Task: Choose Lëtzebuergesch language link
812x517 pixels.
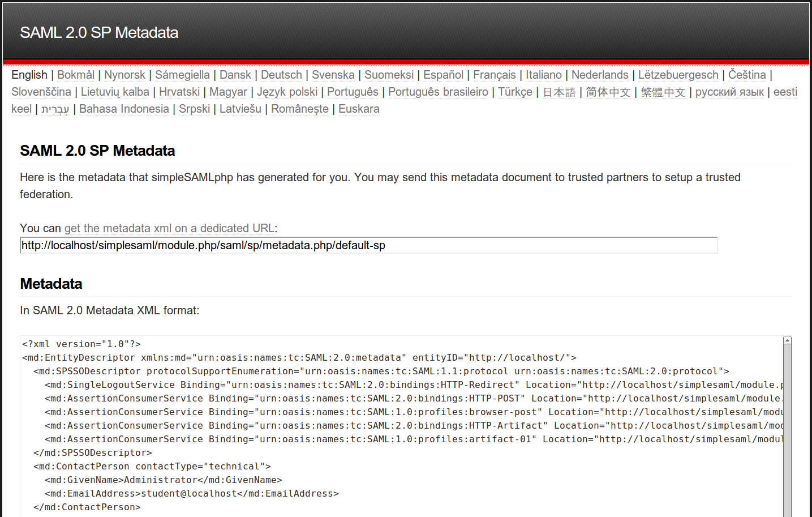Action: pyautogui.click(x=678, y=75)
